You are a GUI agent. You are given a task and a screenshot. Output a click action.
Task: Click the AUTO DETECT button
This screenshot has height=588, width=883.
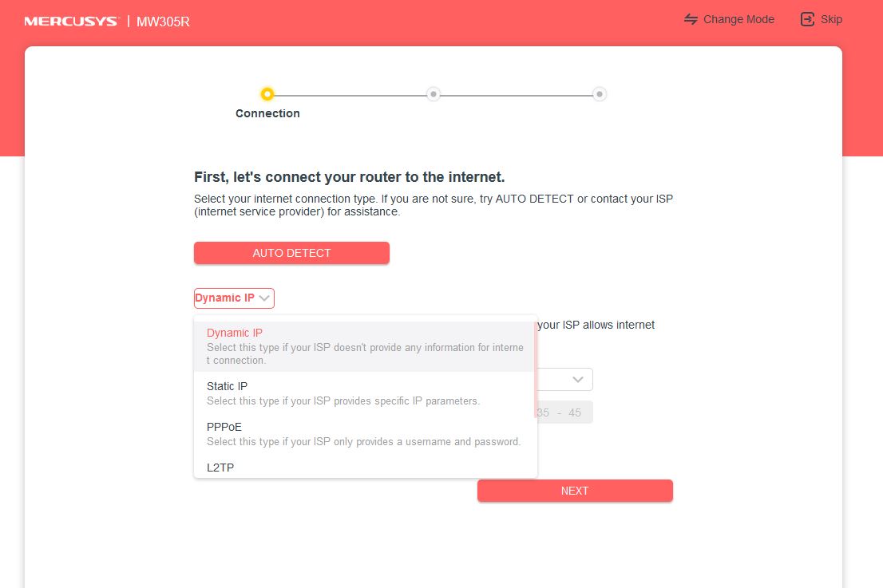[x=291, y=253]
